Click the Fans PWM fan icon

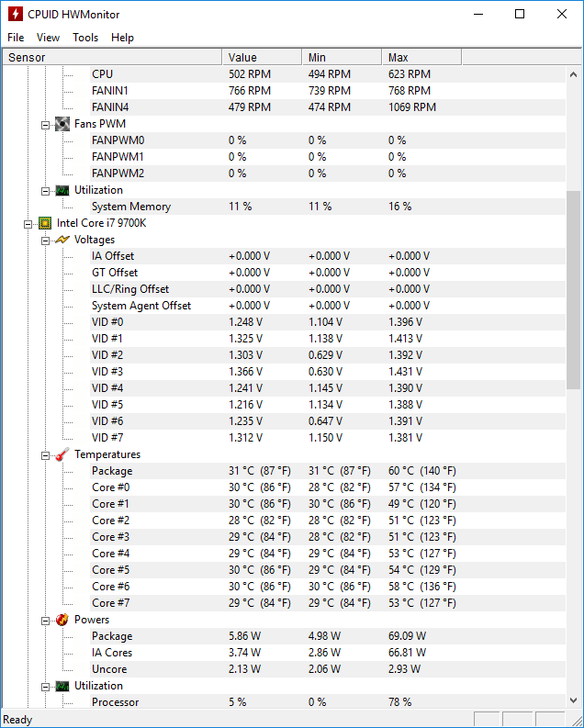[x=62, y=124]
